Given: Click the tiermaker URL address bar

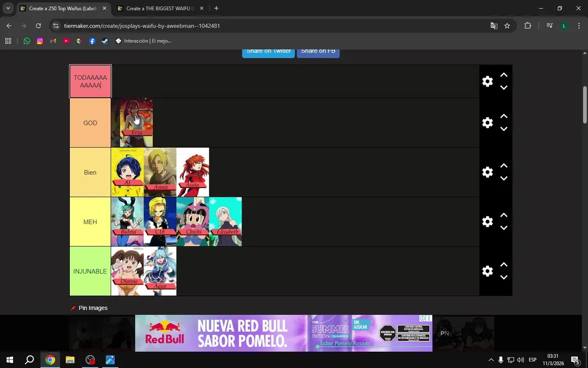Looking at the screenshot, I should 142,26.
